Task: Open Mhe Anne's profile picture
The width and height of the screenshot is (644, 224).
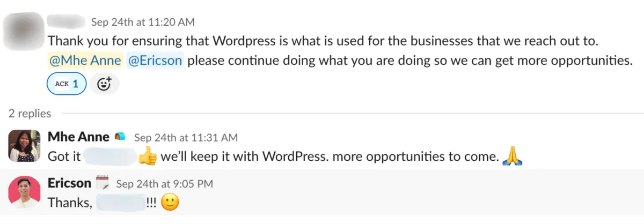Action: [x=25, y=145]
